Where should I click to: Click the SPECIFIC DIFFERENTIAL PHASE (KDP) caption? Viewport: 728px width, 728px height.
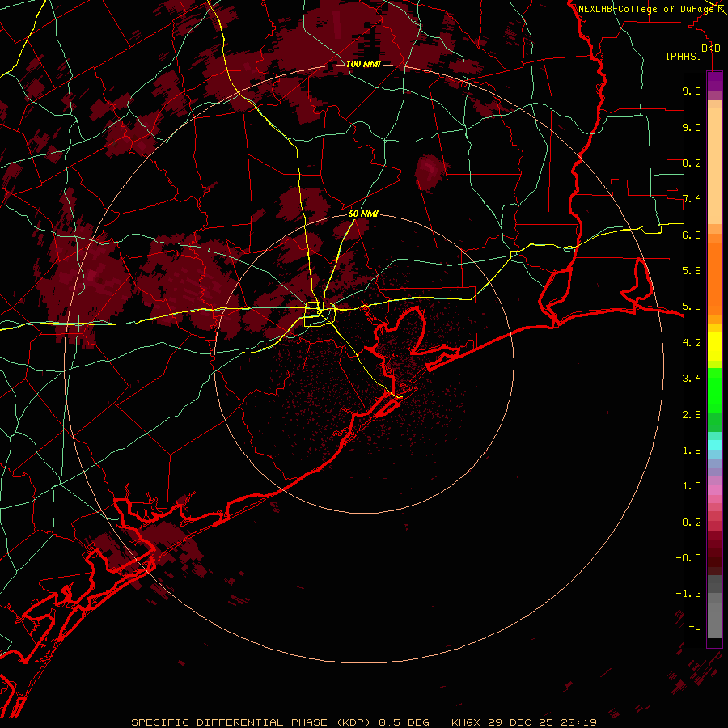(253, 722)
